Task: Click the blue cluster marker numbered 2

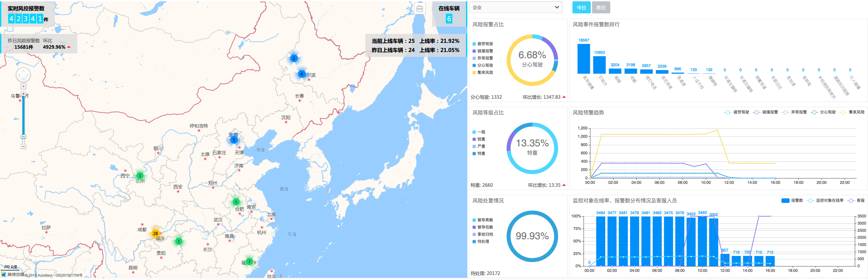Action: pyautogui.click(x=294, y=58)
